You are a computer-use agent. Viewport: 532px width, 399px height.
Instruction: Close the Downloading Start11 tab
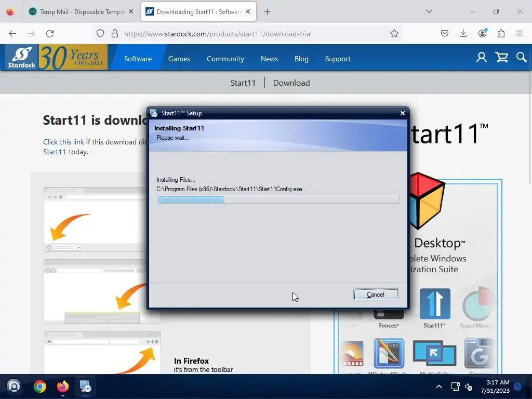point(248,12)
